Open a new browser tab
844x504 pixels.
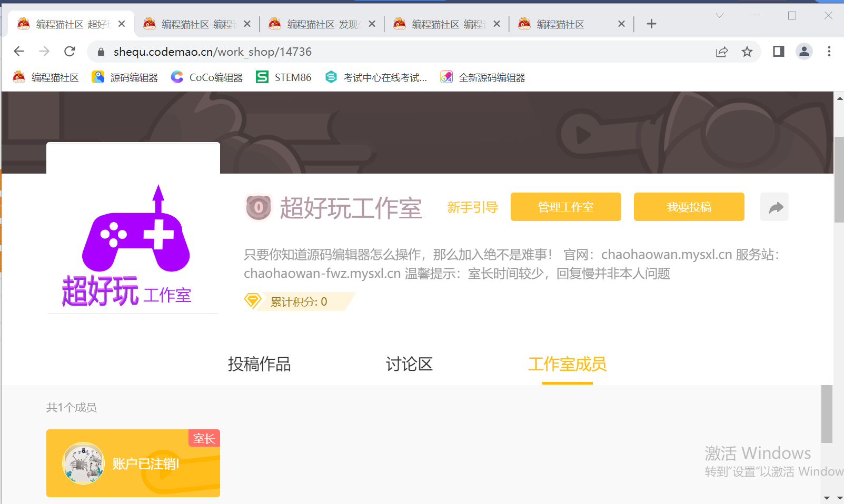[651, 24]
